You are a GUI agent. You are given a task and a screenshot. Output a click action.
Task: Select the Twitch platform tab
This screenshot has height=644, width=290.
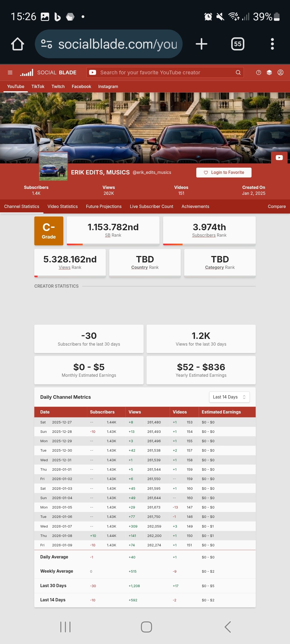58,87
